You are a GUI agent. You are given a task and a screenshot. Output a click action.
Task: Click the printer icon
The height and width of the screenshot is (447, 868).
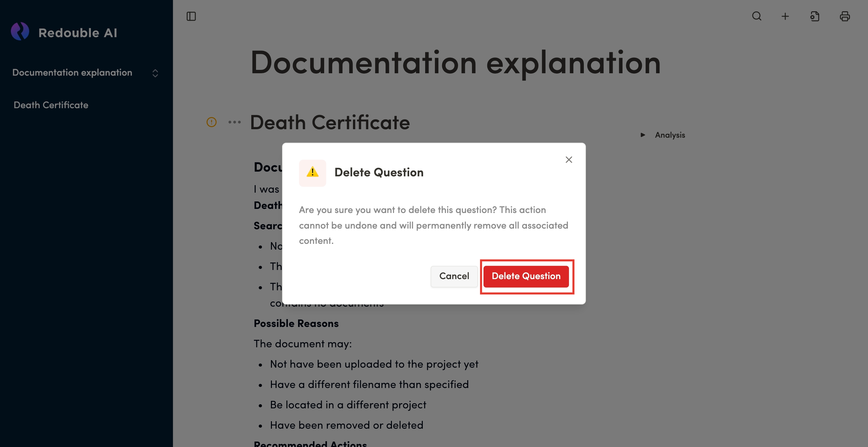pyautogui.click(x=845, y=16)
